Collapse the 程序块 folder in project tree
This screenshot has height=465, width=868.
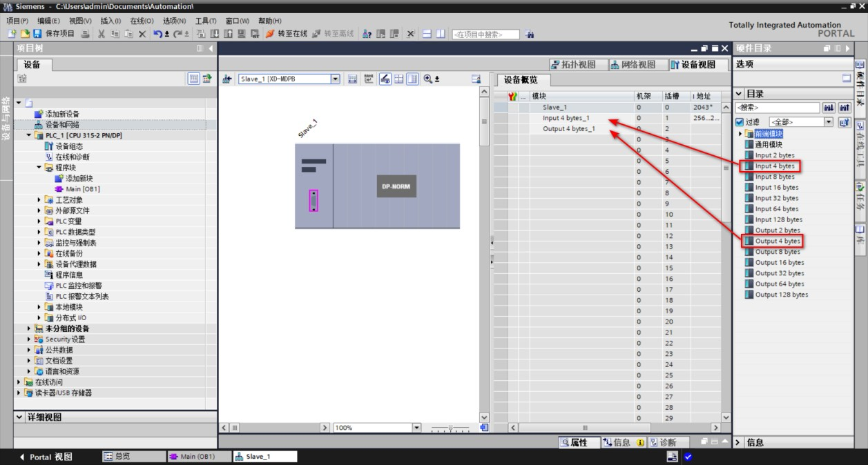click(39, 168)
